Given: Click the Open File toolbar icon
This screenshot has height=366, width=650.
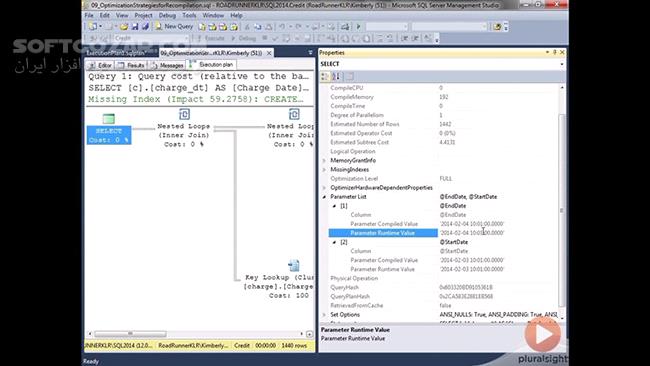Looking at the screenshot, I should tap(124, 27).
